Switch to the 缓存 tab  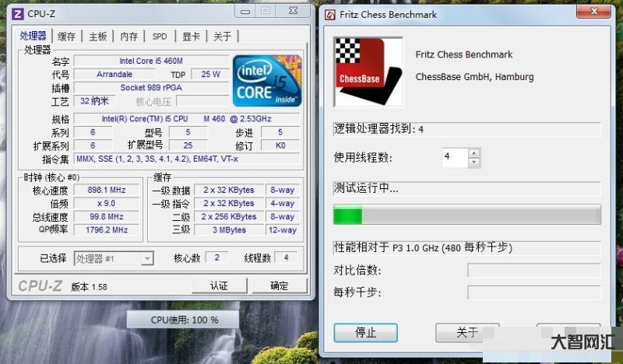click(67, 37)
